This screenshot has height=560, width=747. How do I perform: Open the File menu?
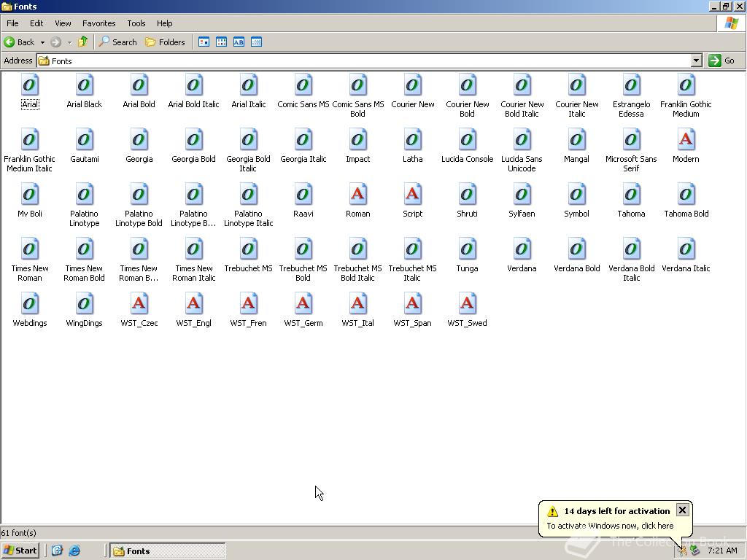pos(12,23)
